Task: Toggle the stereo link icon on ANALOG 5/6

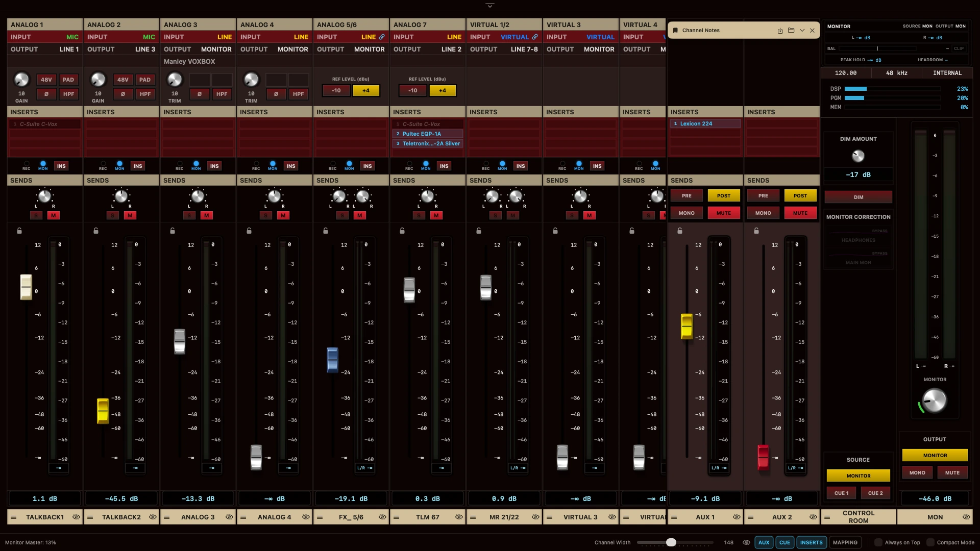Action: 381,37
